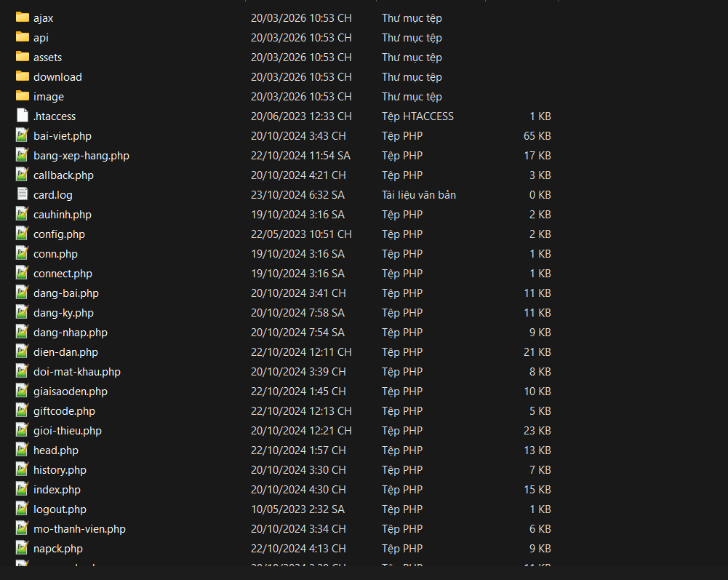728x580 pixels.
Task: Click the card.log text document icon
Action: pos(23,194)
